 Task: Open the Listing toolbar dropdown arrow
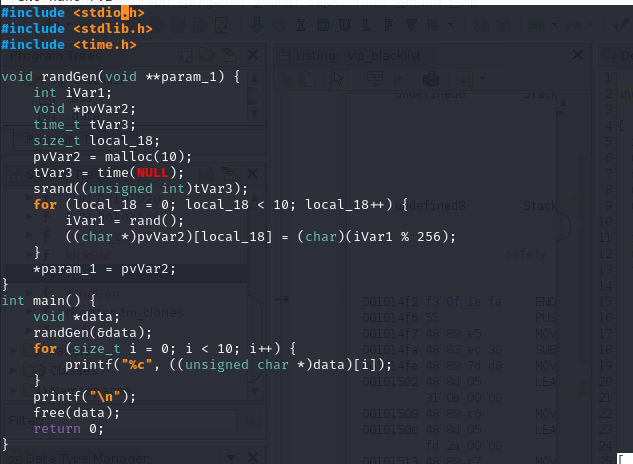pos(482,78)
